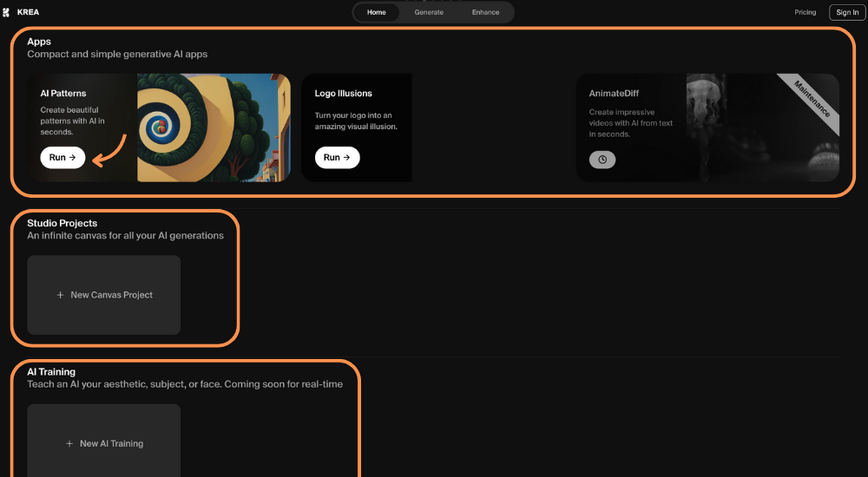Click the Studio Projects heading
868x477 pixels.
62,223
